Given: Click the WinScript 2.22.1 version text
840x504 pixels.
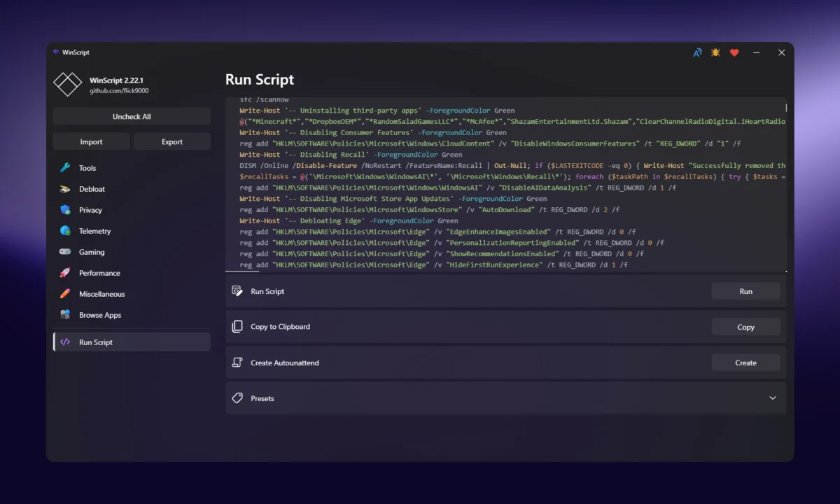Looking at the screenshot, I should [116, 80].
